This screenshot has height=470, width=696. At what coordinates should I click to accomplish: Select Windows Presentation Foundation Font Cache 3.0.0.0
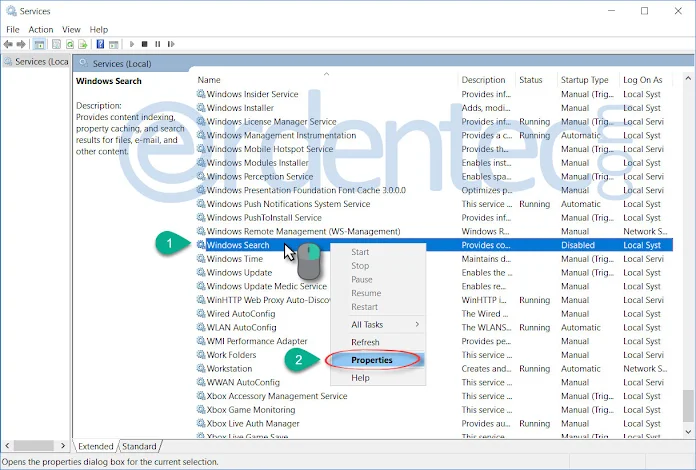[435, 190]
